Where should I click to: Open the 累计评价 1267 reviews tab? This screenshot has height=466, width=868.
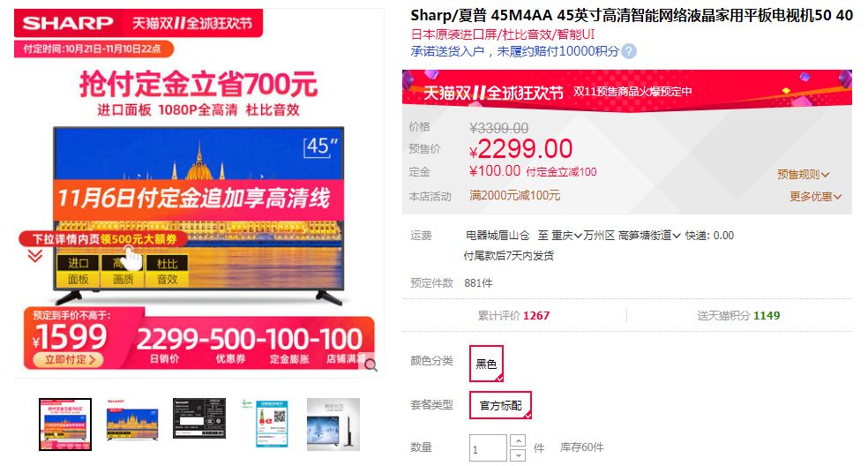[x=513, y=315]
